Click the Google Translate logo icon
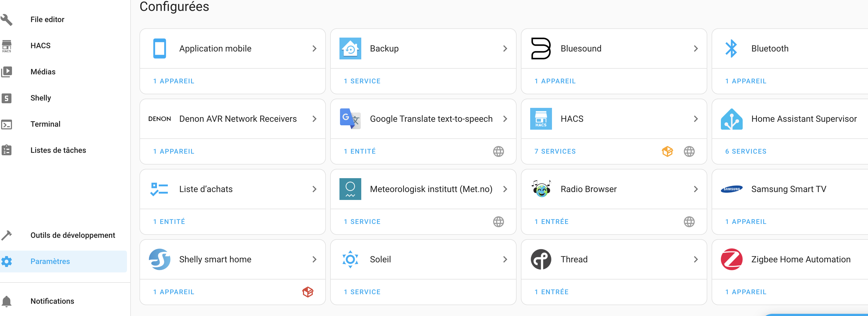This screenshot has width=868, height=316. (350, 119)
